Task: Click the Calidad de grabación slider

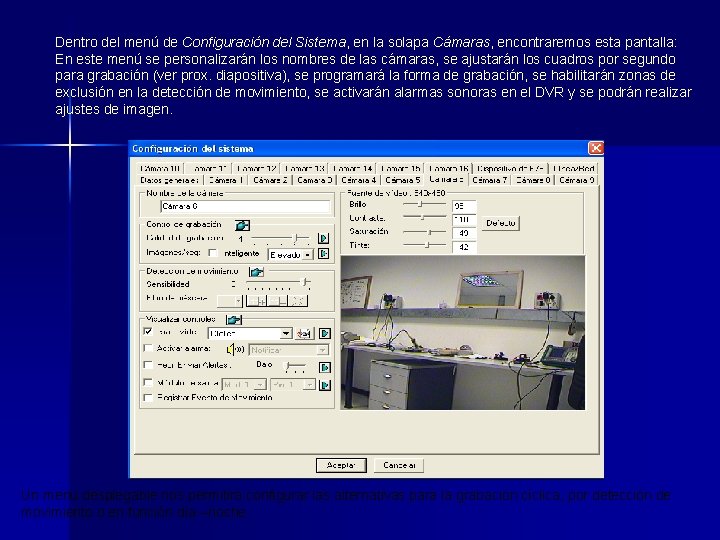Action: coord(280,238)
